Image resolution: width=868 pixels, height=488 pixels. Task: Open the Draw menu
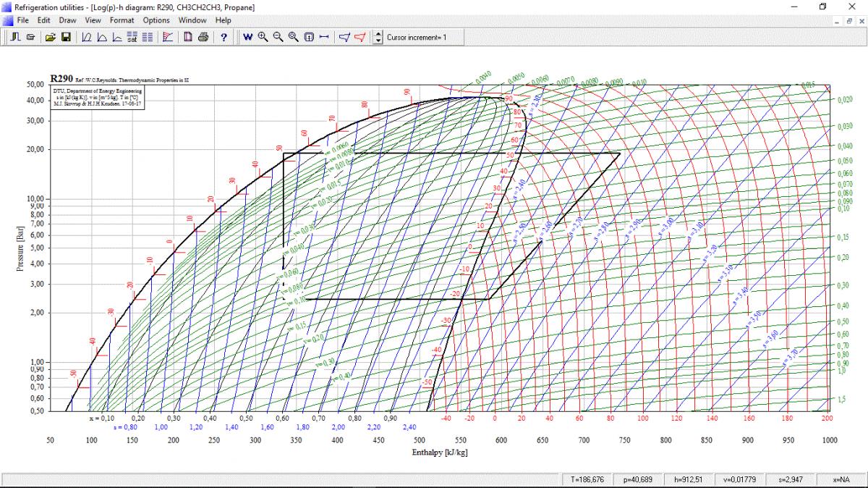coord(67,20)
